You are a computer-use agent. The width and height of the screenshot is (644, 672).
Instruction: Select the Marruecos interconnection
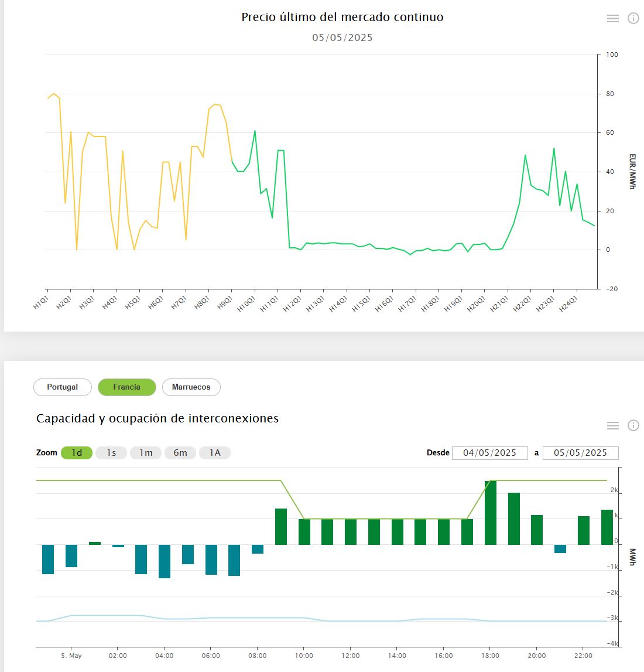191,387
